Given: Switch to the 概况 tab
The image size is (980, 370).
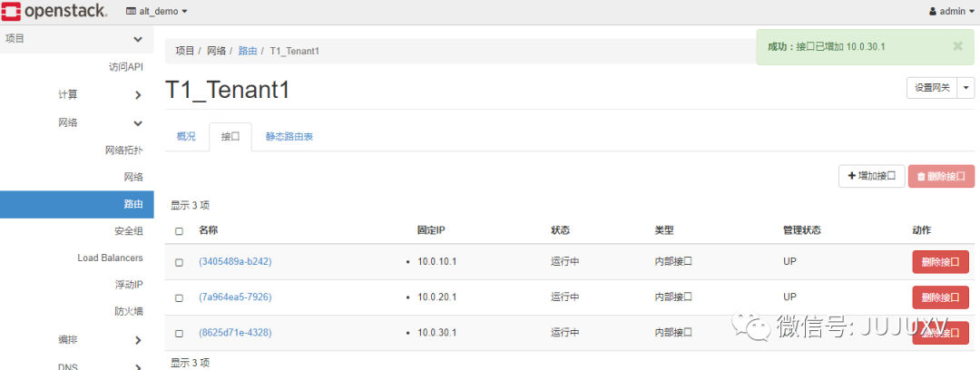Looking at the screenshot, I should point(186,137).
